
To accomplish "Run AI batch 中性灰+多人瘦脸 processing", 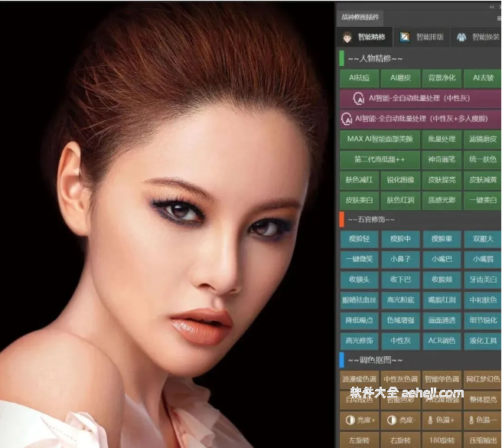I will click(x=419, y=119).
